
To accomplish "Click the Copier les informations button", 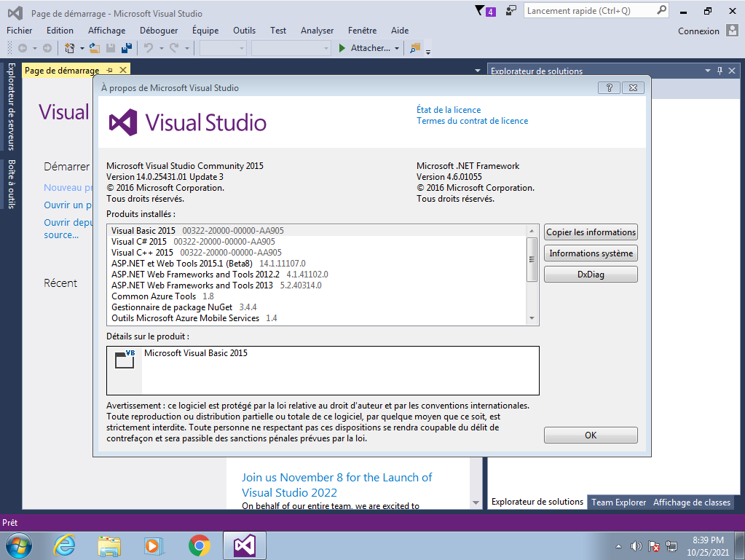I will pos(591,232).
